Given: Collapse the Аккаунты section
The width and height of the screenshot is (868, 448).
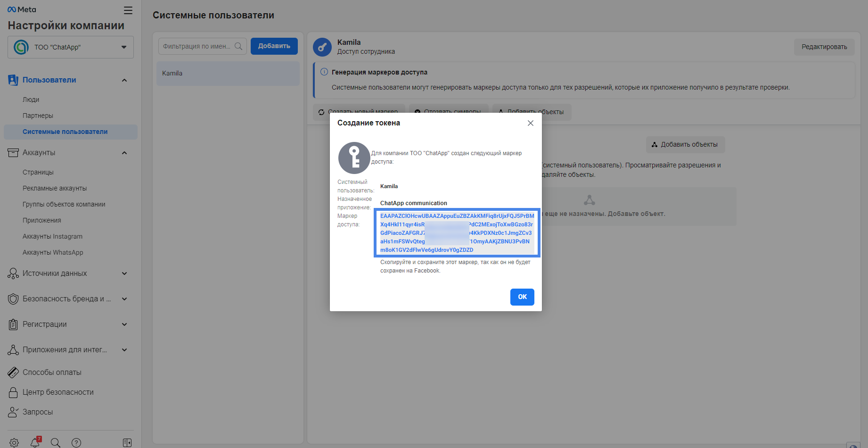Looking at the screenshot, I should click(124, 153).
